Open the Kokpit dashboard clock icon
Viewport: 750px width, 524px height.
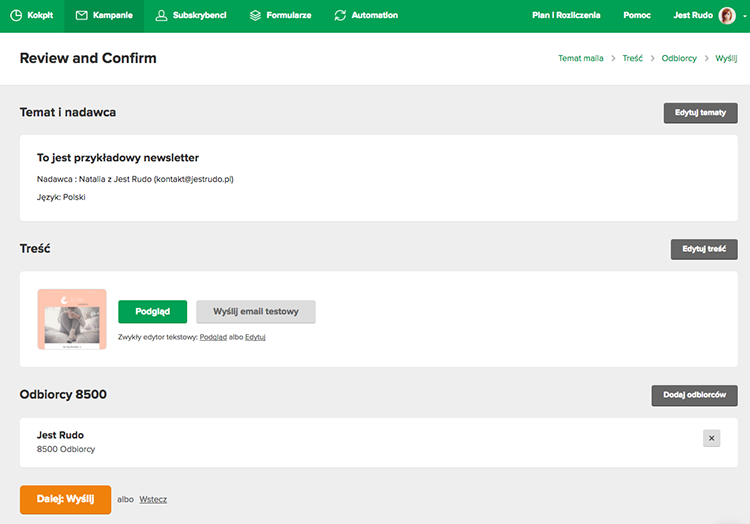pos(16,15)
